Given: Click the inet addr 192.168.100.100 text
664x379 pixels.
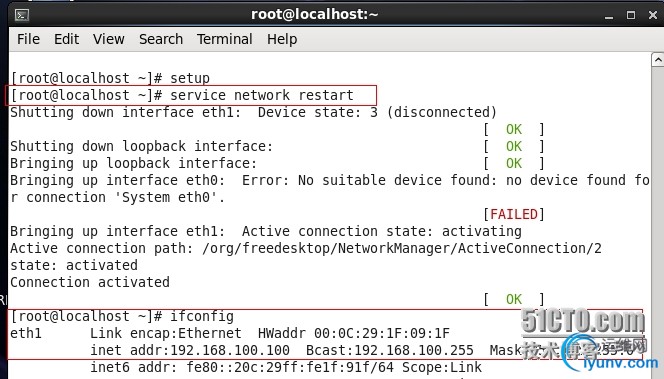Looking at the screenshot, I should click(190, 350).
